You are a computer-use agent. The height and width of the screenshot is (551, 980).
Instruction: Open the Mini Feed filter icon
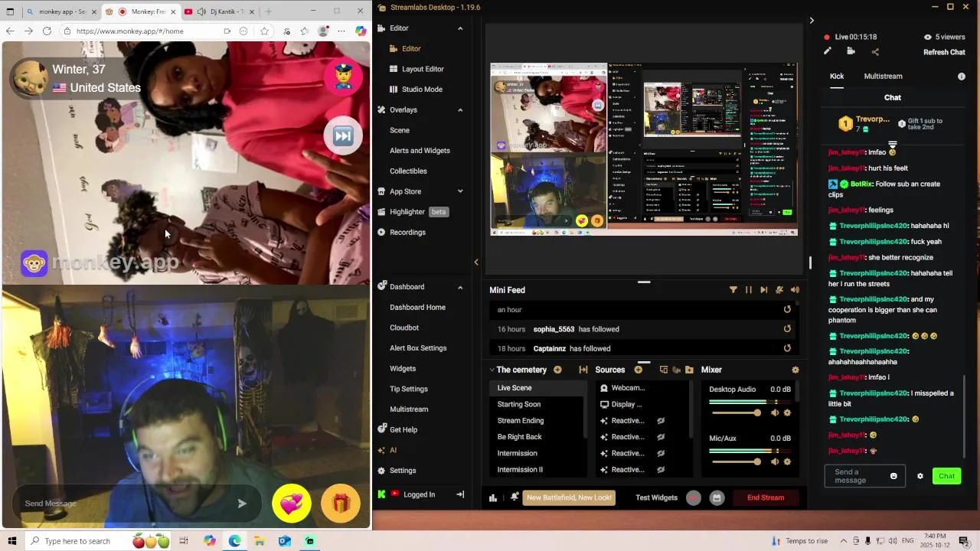733,290
